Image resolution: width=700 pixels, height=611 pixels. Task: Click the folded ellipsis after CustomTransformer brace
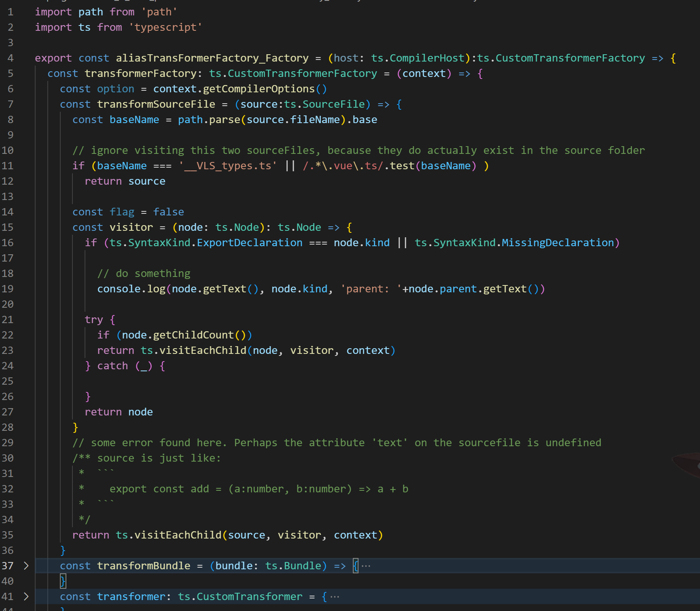[x=335, y=596]
